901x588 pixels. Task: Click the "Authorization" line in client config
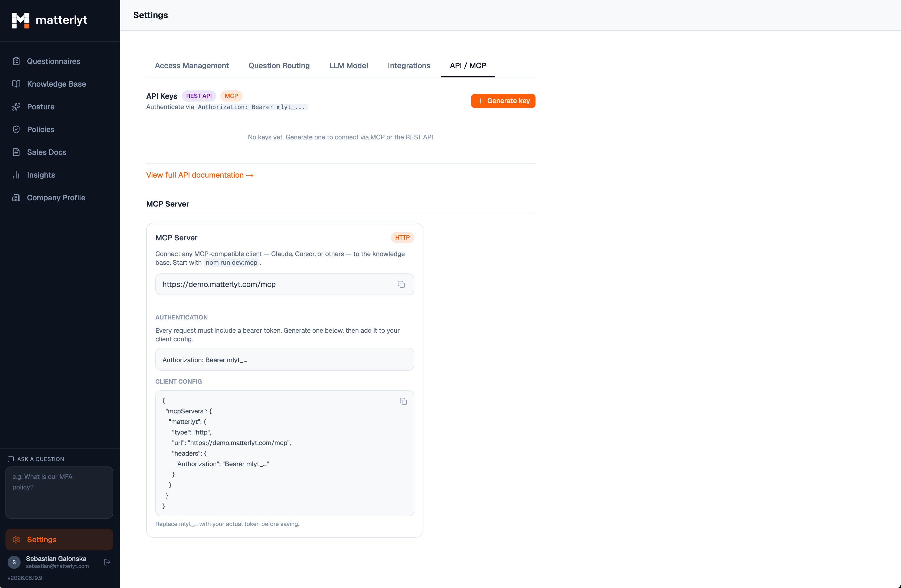(x=222, y=464)
